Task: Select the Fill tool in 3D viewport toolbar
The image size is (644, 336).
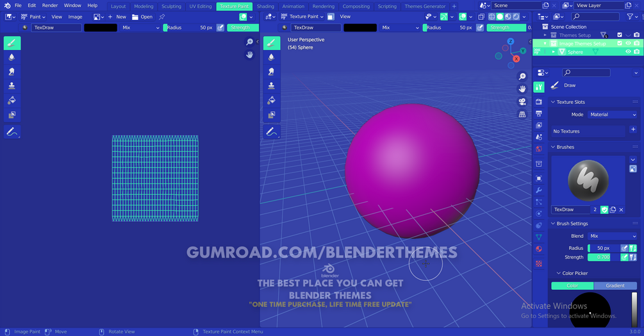Action: click(x=272, y=100)
